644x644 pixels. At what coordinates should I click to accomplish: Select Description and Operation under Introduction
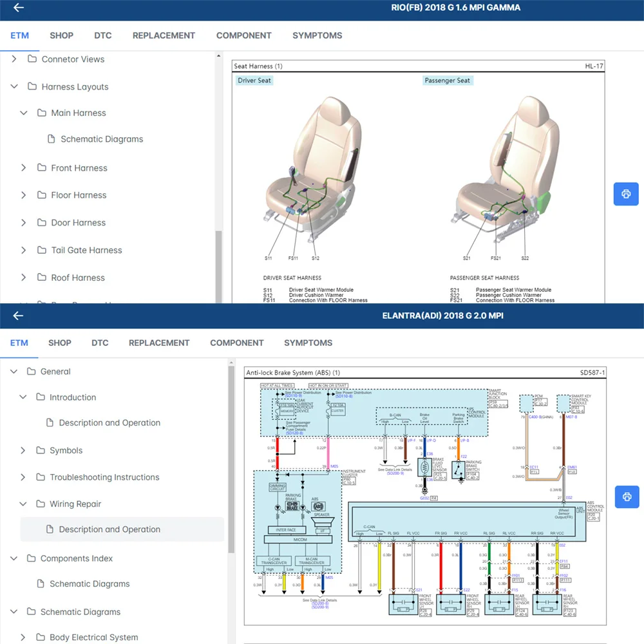[x=109, y=423]
